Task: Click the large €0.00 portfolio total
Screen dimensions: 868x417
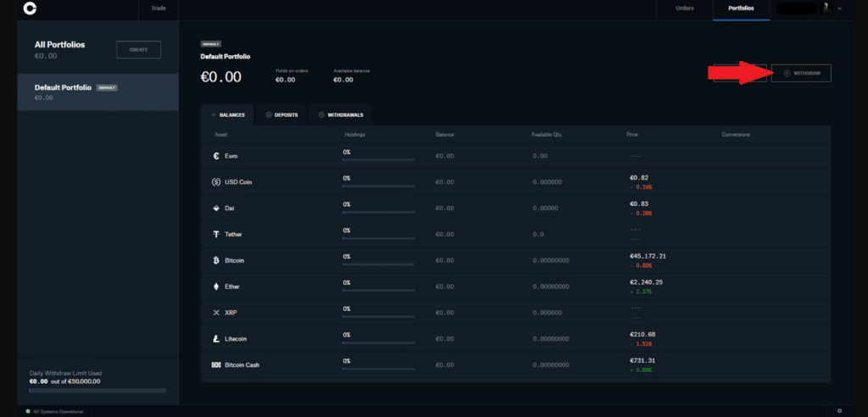Action: [x=221, y=77]
